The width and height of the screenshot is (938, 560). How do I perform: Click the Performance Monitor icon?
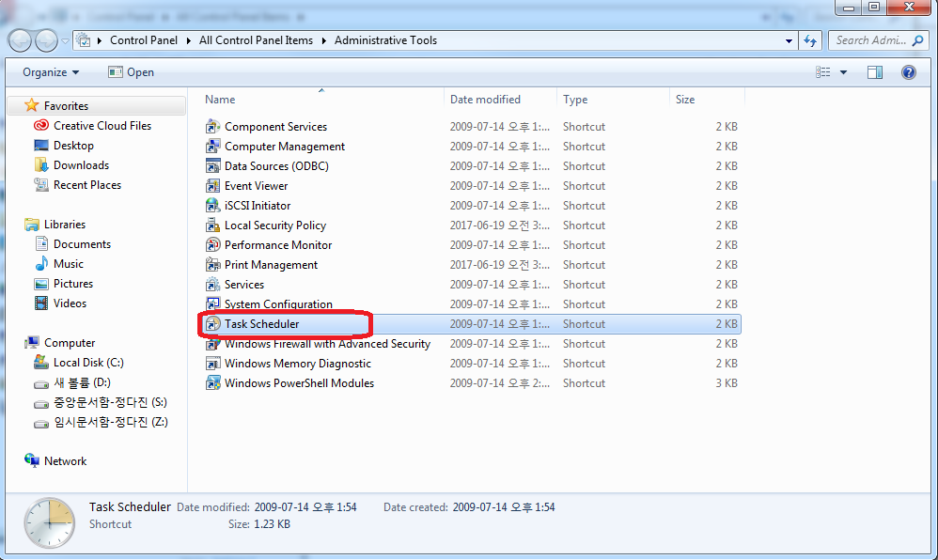pos(212,245)
